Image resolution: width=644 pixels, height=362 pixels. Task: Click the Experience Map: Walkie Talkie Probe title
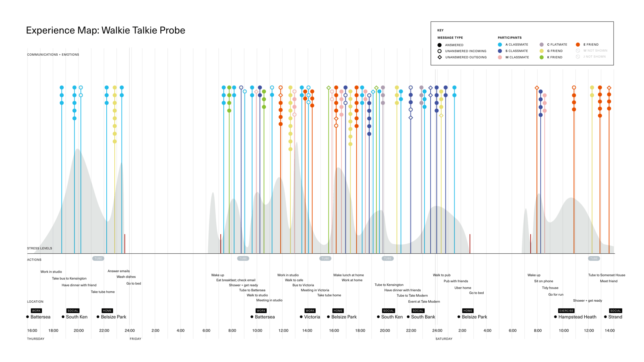tap(106, 30)
